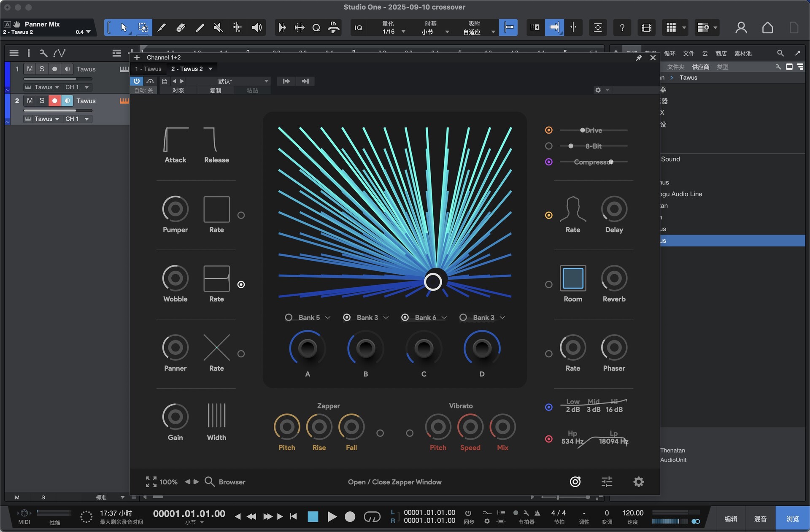Open the 文件 browser tab
This screenshot has width=810, height=532.
(688, 54)
